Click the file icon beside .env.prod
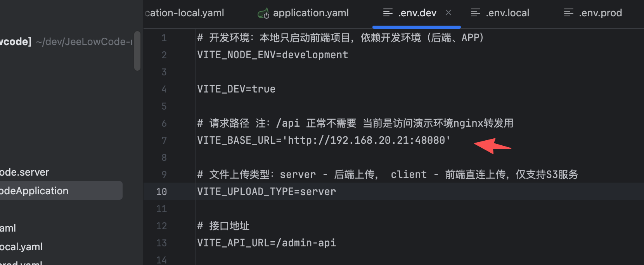644x265 pixels. click(x=568, y=13)
